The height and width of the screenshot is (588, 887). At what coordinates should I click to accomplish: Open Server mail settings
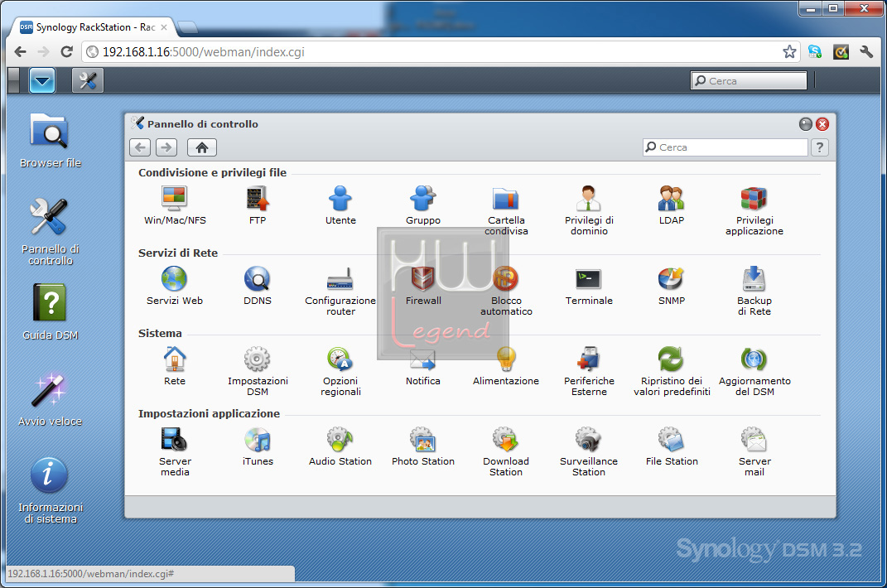(x=754, y=451)
